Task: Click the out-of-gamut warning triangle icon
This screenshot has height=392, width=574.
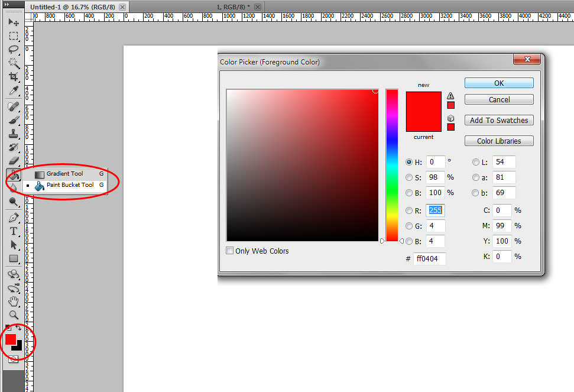Action: pos(450,96)
